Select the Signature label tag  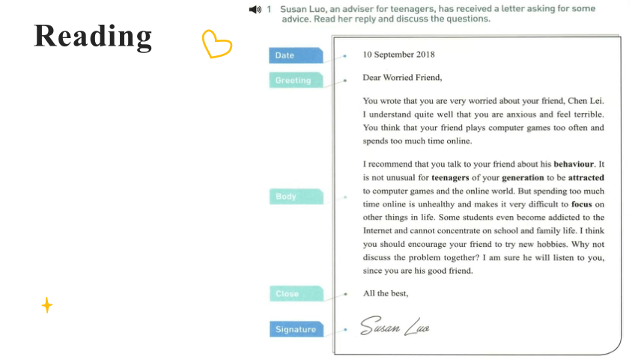[296, 329]
